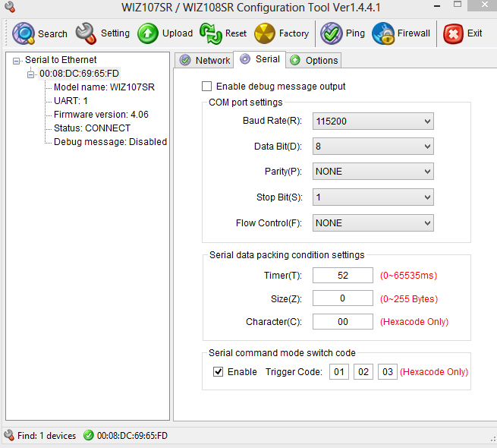Collapse the Serial to Ethernet tree node
The width and height of the screenshot is (497, 448).
pos(16,61)
